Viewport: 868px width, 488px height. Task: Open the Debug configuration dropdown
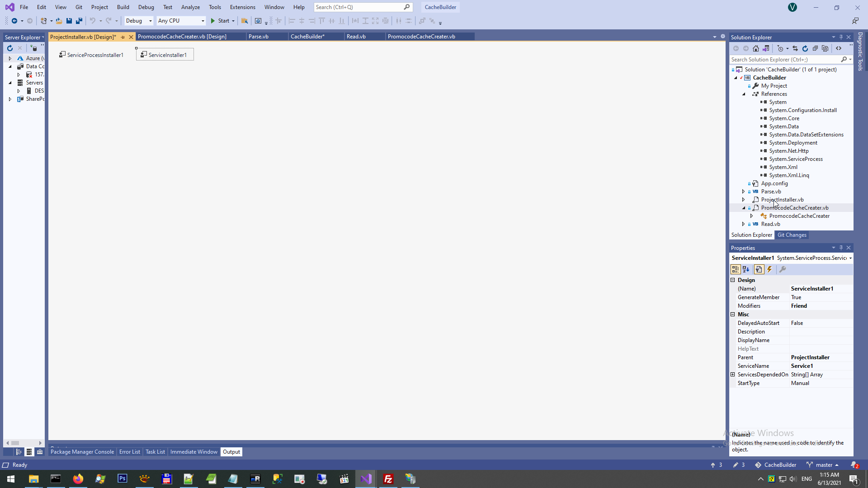(x=139, y=21)
